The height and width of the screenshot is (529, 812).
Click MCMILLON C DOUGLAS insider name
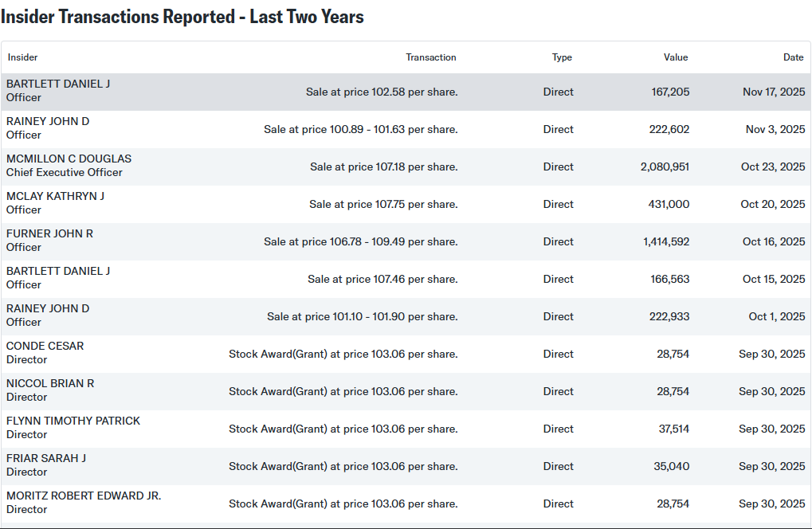69,159
